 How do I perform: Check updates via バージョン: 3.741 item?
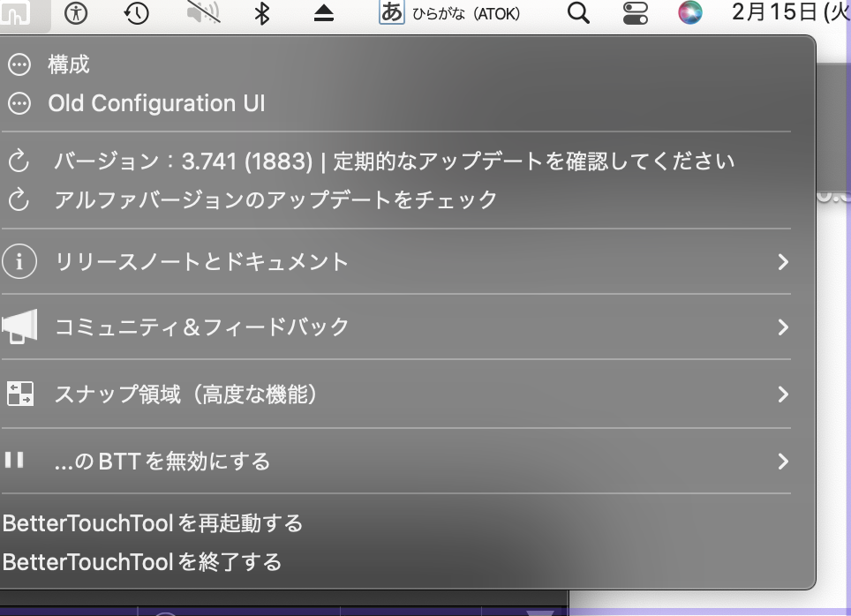pyautogui.click(x=396, y=162)
